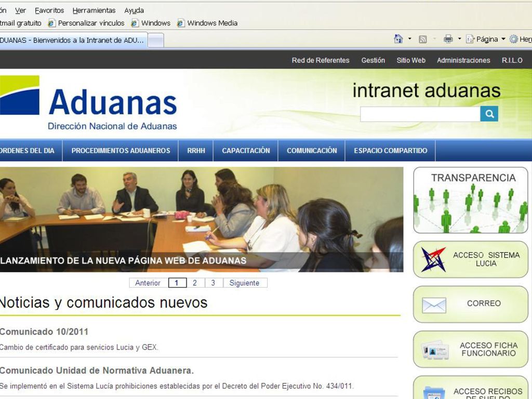Open the ESPACIO COMPARTIDO navigation item
The image size is (532, 399).
(x=391, y=150)
